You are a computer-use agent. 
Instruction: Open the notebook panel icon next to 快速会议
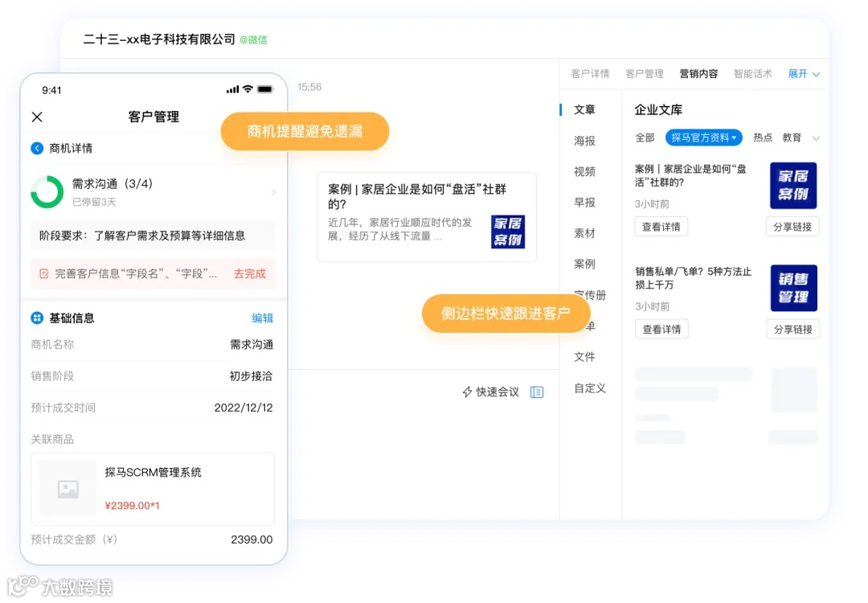click(537, 392)
